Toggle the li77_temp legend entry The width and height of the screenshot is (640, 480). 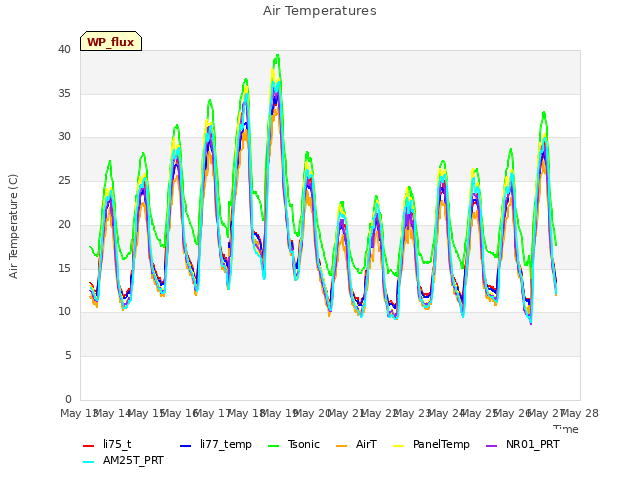216,444
